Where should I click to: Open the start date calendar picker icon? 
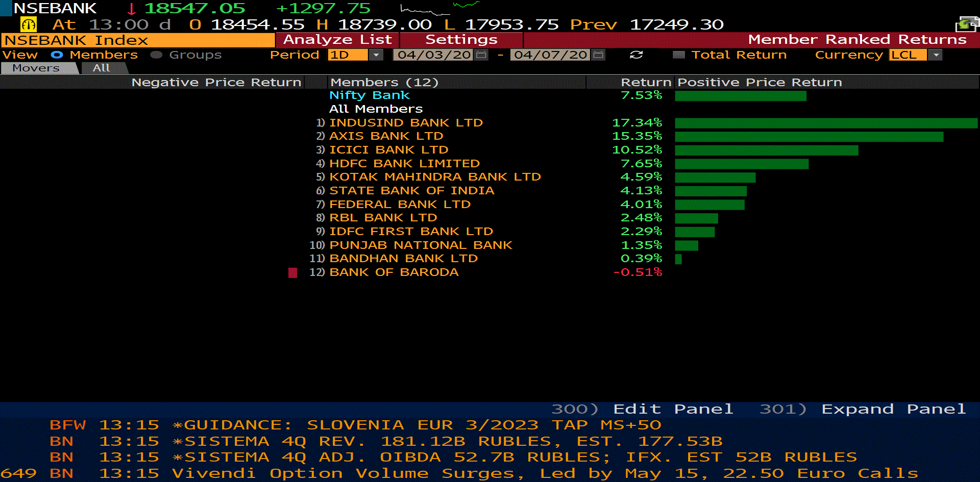(481, 55)
